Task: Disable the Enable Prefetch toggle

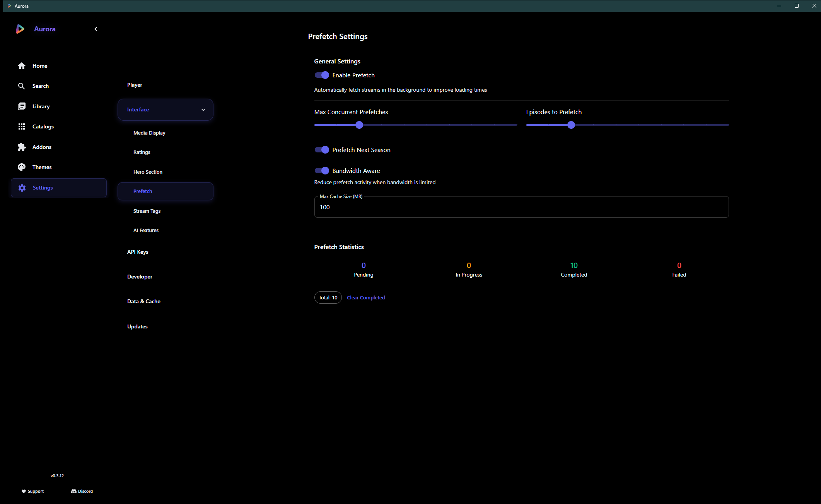Action: click(321, 75)
